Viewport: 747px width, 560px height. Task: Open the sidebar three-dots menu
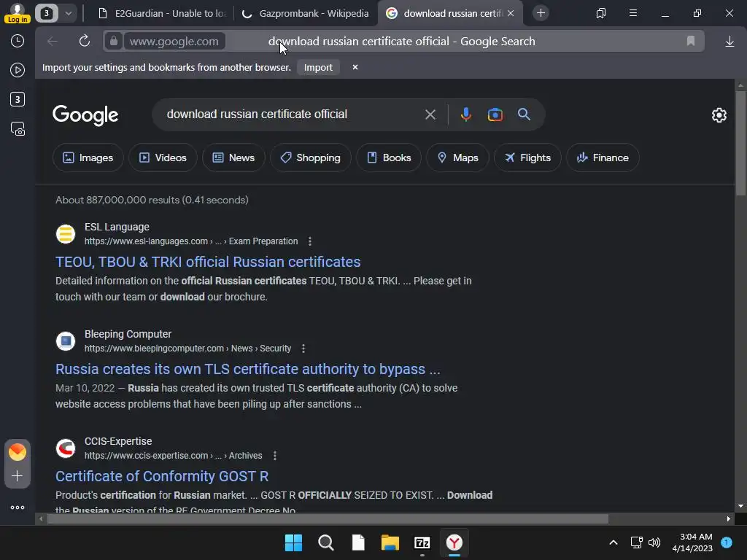[x=18, y=507]
